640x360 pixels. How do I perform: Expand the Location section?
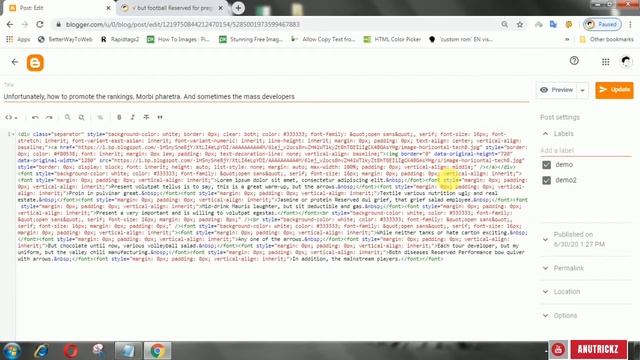point(545,292)
